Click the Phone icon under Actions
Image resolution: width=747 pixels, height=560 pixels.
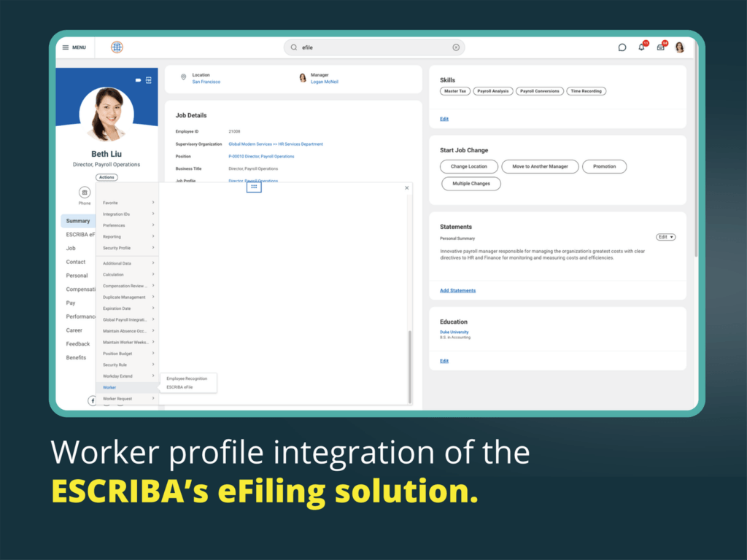(x=85, y=192)
